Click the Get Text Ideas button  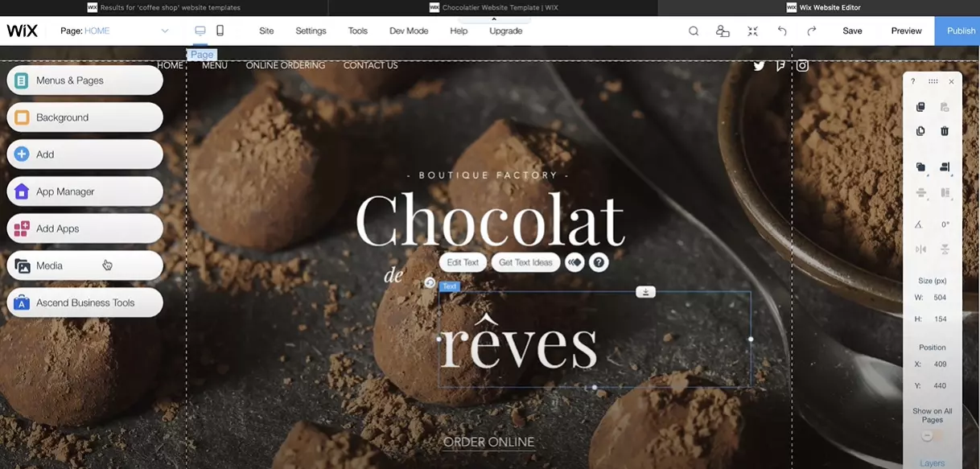[x=525, y=262]
